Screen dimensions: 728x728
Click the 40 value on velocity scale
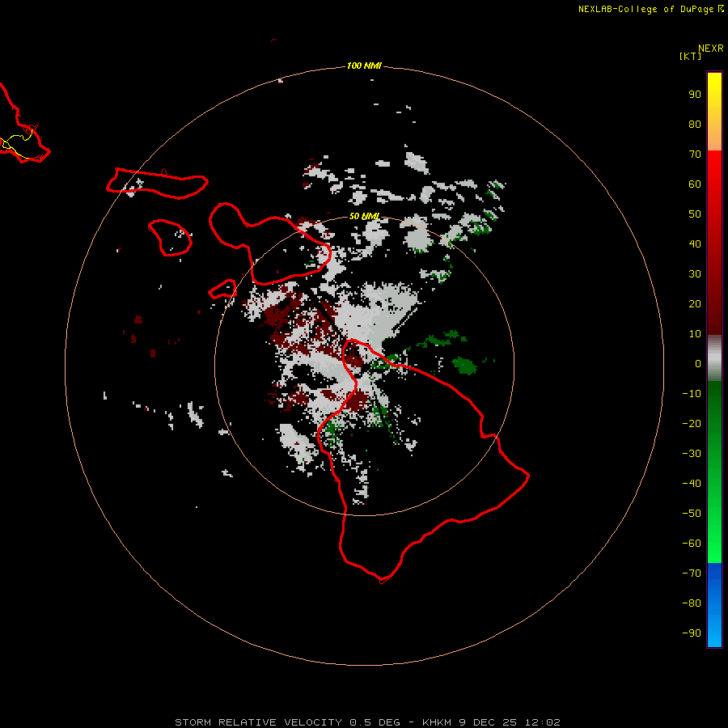pos(695,243)
